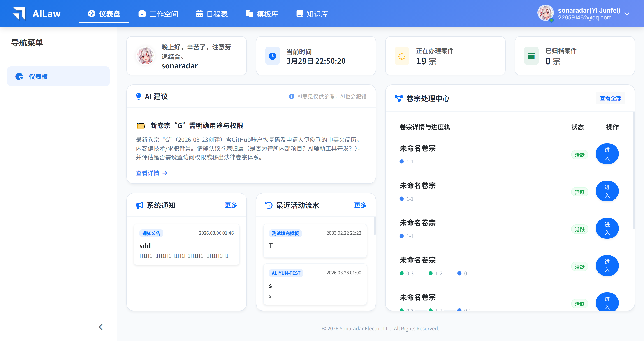This screenshot has width=644, height=341.
Task: Click the 系统通知 megaphone icon
Action: [x=139, y=205]
